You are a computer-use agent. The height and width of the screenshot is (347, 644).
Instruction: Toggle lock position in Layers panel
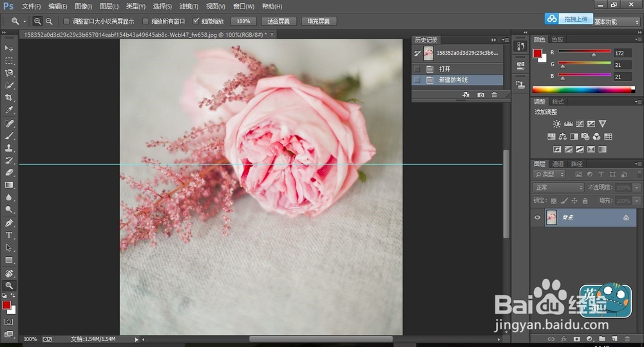pyautogui.click(x=574, y=201)
